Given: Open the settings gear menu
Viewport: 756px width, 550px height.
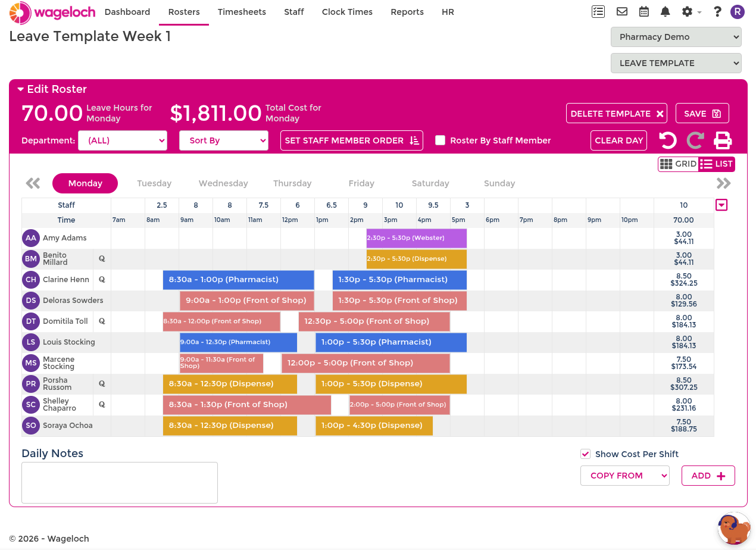Looking at the screenshot, I should [691, 11].
